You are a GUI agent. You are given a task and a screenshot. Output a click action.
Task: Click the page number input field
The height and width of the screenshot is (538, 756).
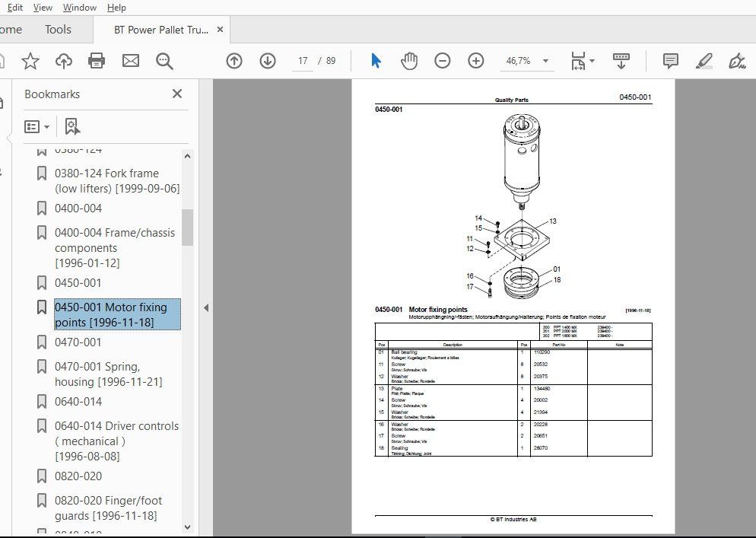coord(303,61)
